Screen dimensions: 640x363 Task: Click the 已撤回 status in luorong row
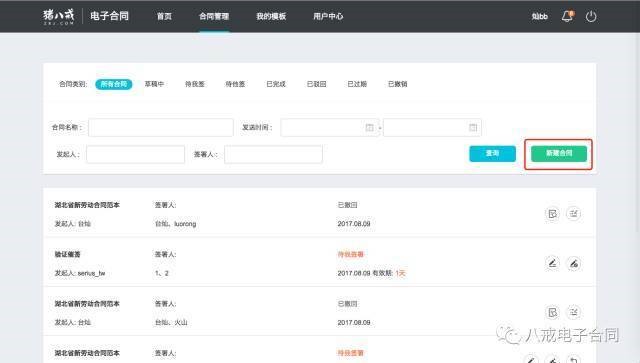tap(347, 205)
